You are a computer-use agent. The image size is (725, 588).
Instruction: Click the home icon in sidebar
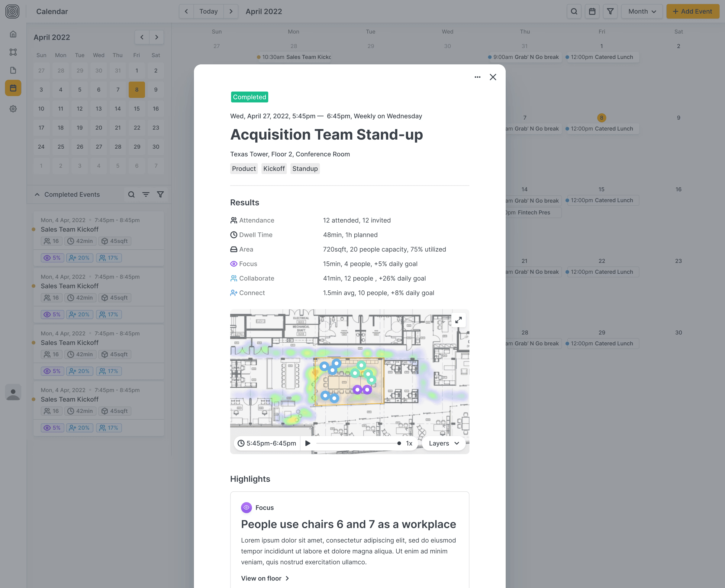(13, 34)
